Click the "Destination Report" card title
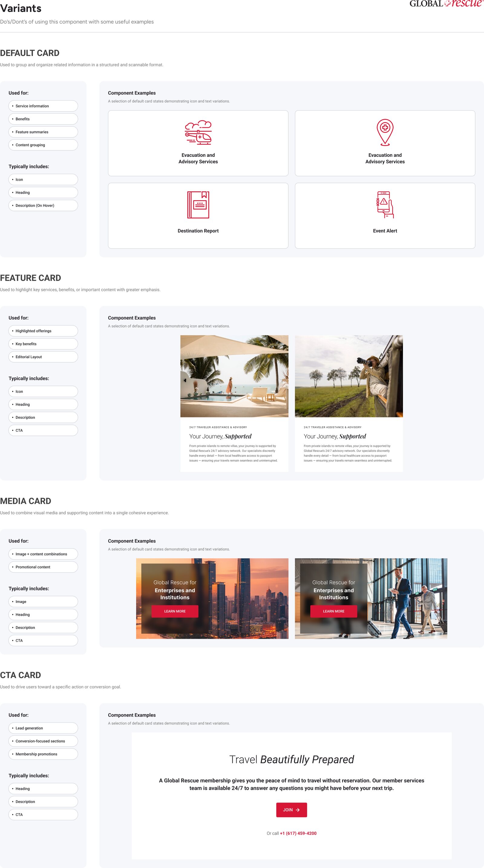The height and width of the screenshot is (868, 484). [198, 231]
